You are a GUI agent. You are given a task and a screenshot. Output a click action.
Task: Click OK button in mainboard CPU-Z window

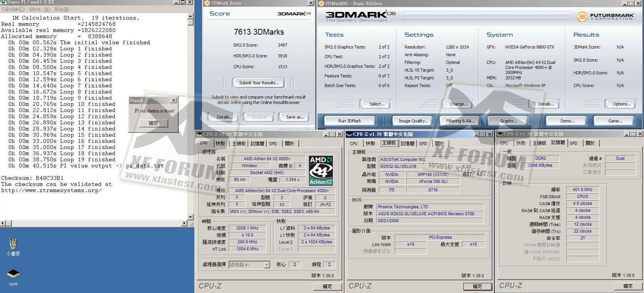477,286
